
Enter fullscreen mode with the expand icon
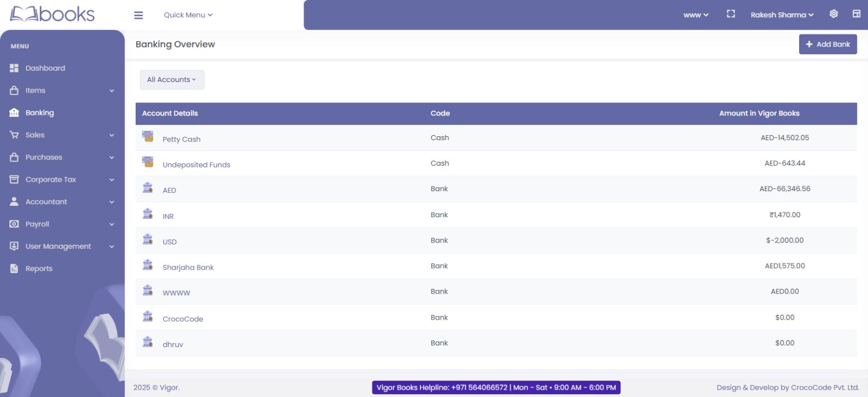click(x=731, y=14)
